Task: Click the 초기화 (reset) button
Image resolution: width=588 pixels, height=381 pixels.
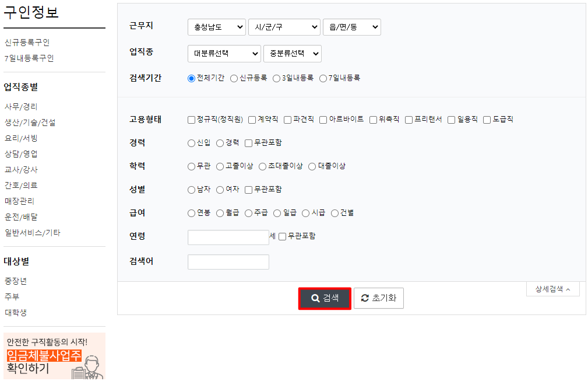Action: [378, 298]
